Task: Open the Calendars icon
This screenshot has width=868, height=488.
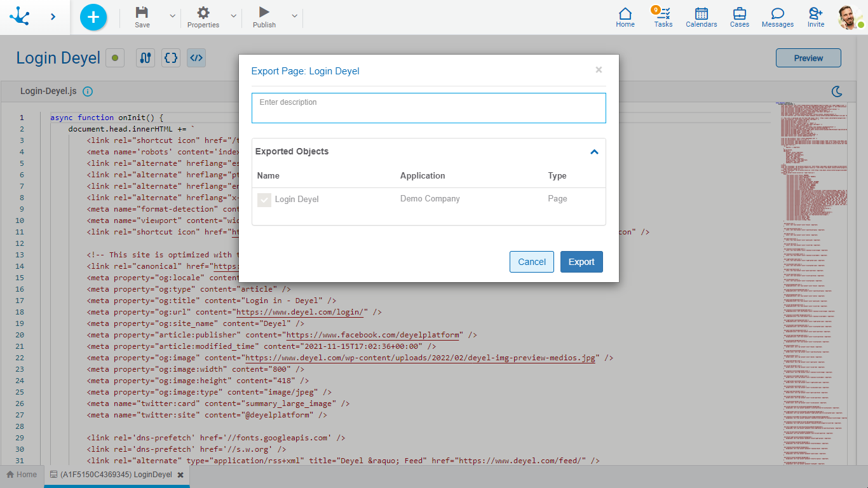Action: click(702, 17)
